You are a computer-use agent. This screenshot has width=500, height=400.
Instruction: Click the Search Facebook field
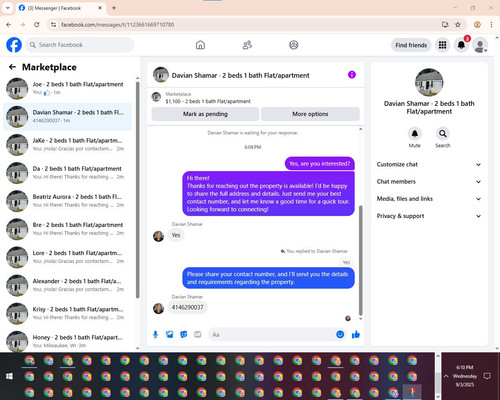[80, 45]
